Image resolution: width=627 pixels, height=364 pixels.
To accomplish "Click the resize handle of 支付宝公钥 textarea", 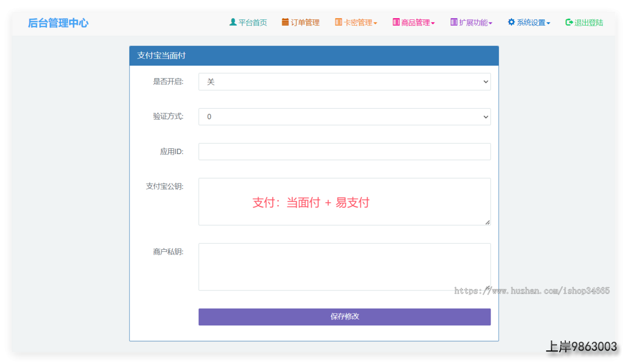I will 487,222.
